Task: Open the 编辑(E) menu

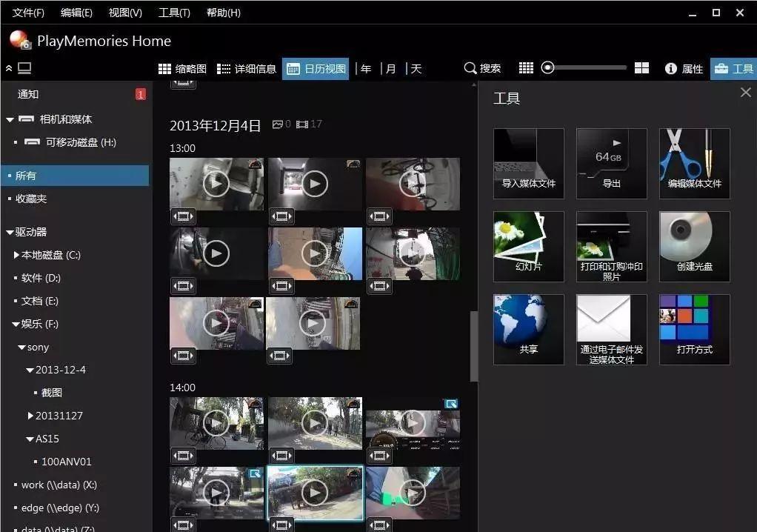Action: [76, 13]
